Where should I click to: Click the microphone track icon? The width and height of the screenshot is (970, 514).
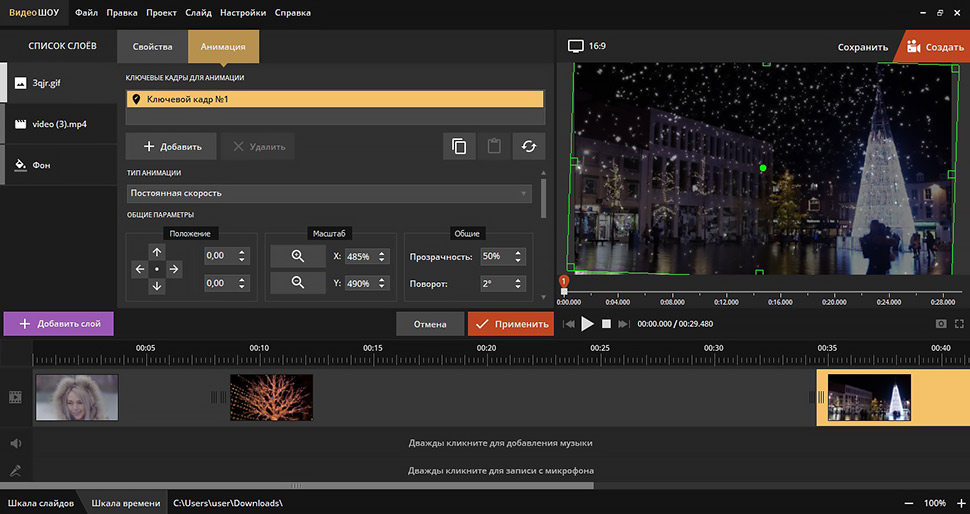point(15,471)
